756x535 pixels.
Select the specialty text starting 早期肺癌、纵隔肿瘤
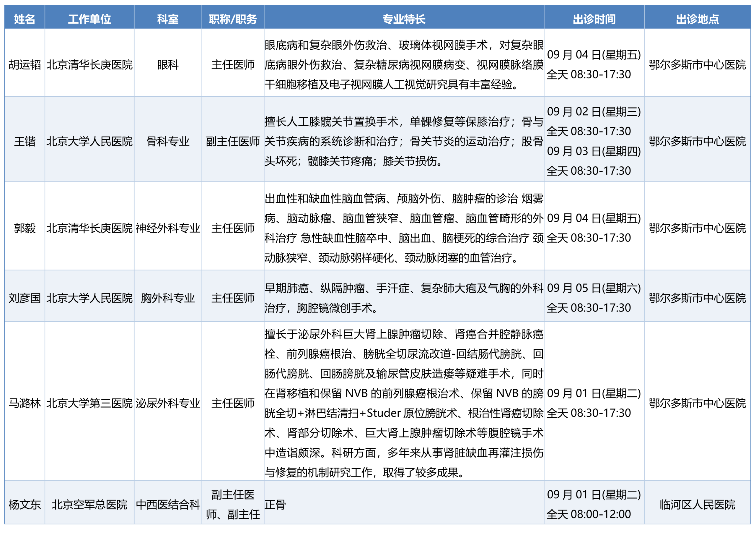404,298
